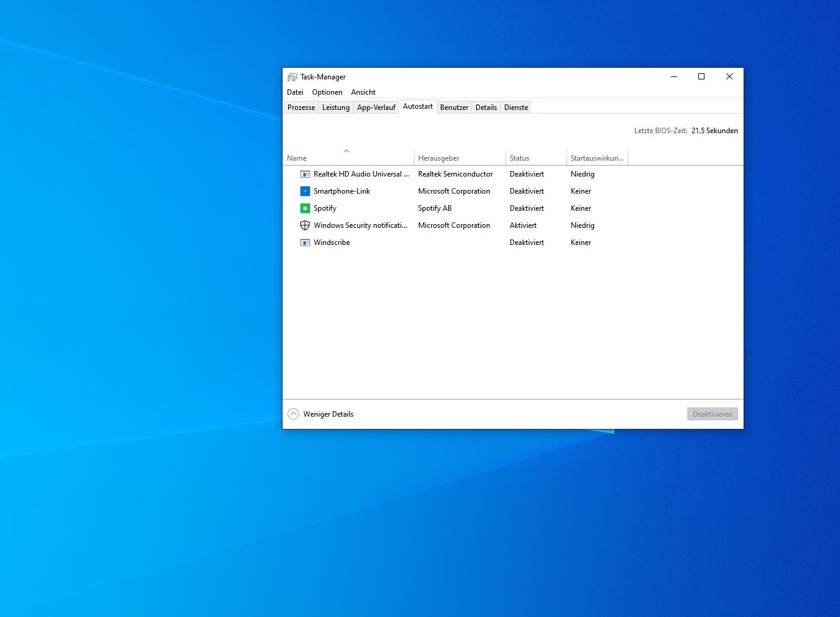Select the Realtek HD Audio Universal row name
840x617 pixels.
pos(361,174)
